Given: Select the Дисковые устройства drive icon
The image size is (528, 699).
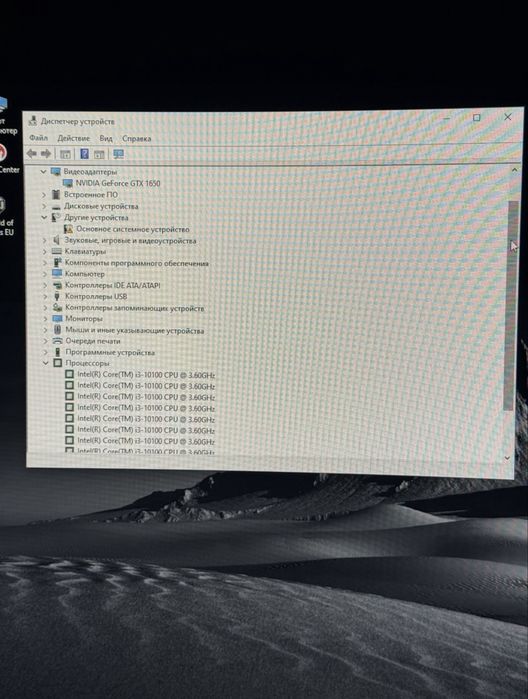Looking at the screenshot, I should coord(56,206).
